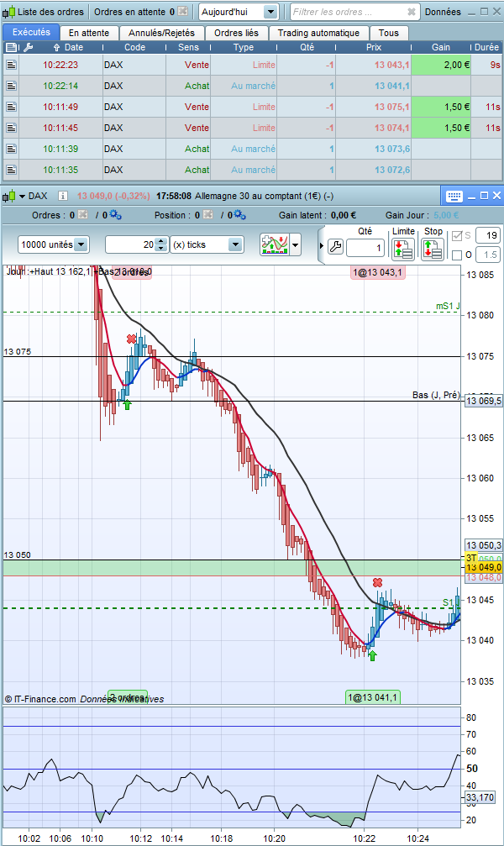Clear the order filter with the X
504x846 pixels.
tap(412, 12)
